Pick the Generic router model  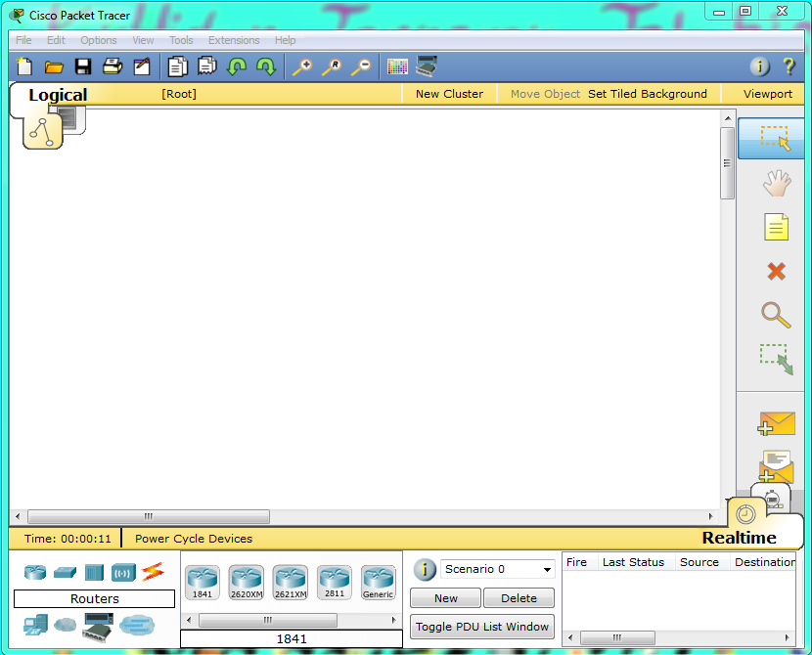coord(379,582)
